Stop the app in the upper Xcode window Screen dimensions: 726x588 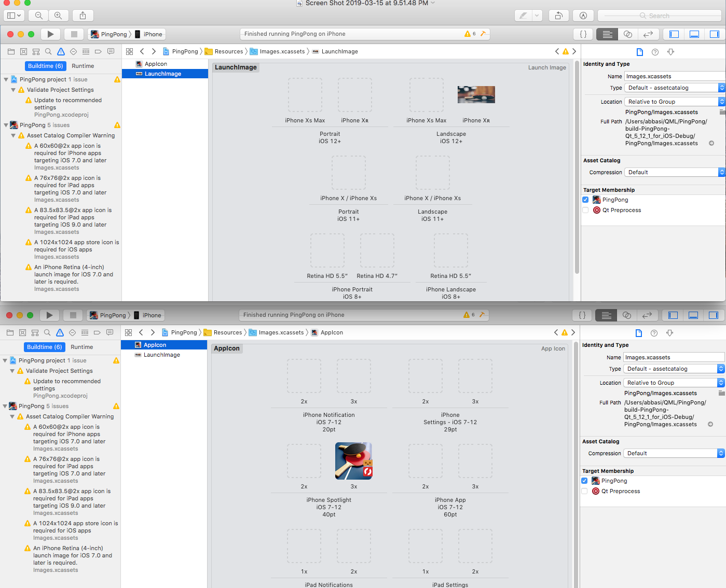[x=74, y=34]
